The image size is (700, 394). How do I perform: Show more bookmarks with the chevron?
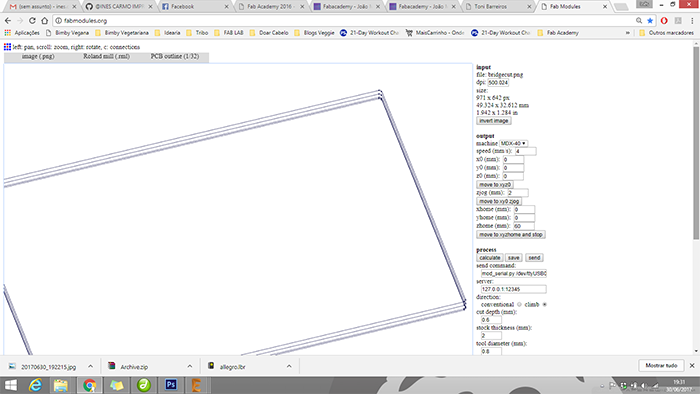coord(628,33)
